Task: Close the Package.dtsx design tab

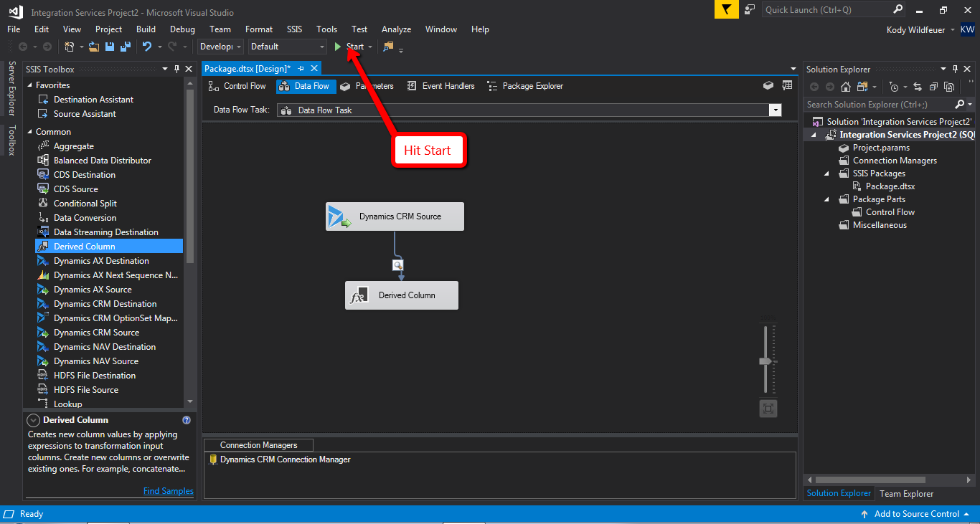Action: coord(314,68)
